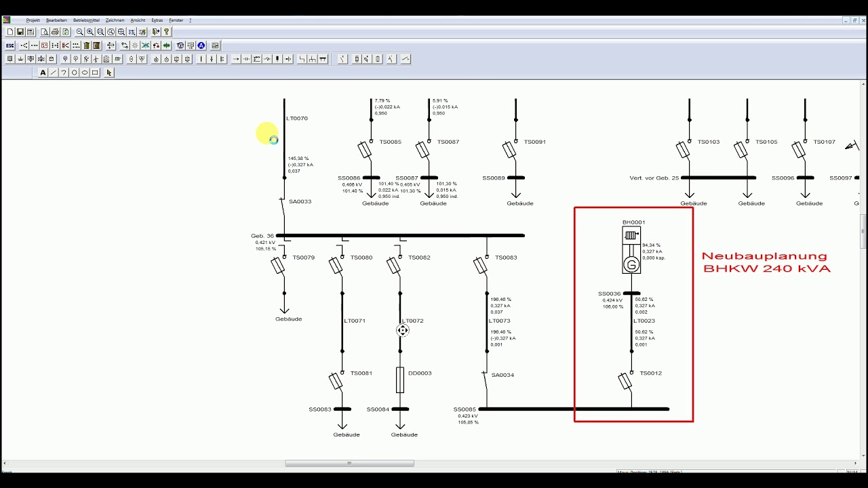This screenshot has height=488, width=868.
Task: Click the SS0085 busbar label
Action: click(465, 409)
